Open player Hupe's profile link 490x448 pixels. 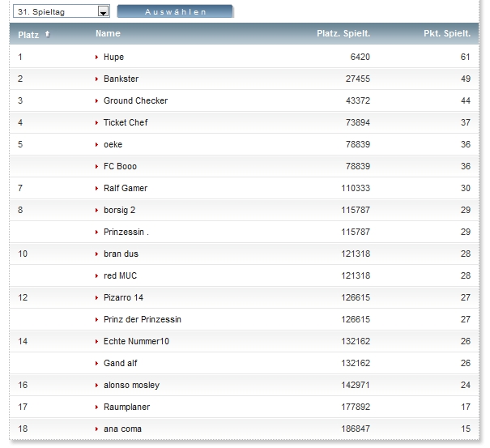coord(113,58)
